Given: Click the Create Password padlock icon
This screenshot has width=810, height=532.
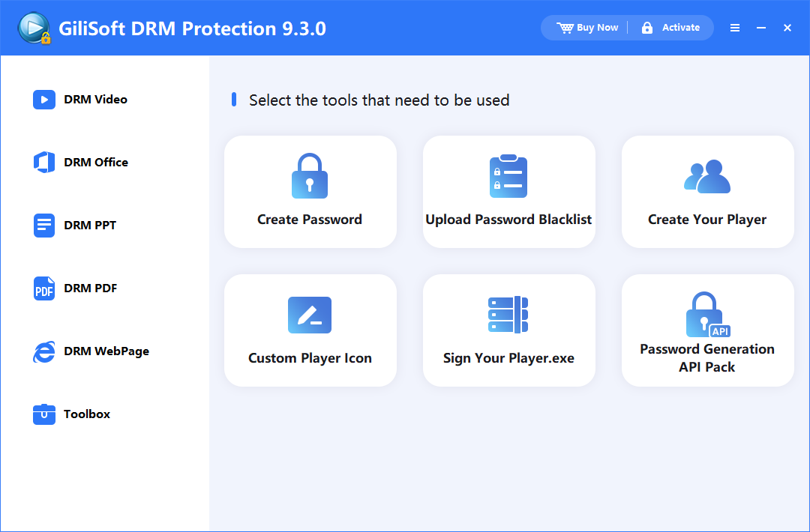Looking at the screenshot, I should (310, 175).
